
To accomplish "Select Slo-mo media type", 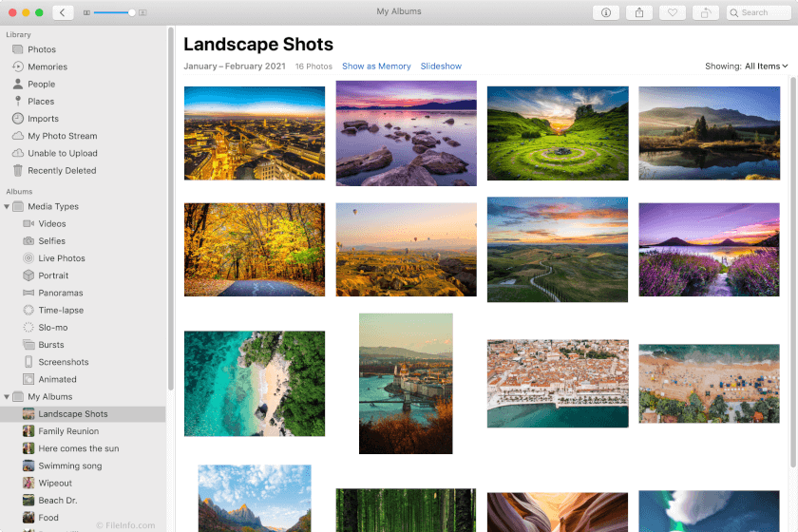I will tap(83, 328).
